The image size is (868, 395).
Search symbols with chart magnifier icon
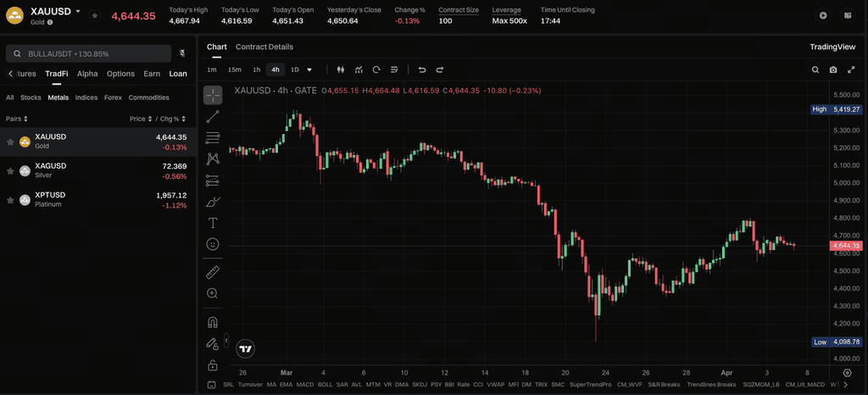815,70
